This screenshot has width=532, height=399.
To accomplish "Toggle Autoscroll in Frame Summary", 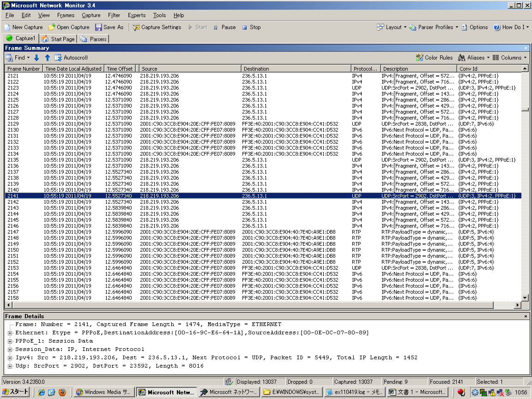I will tap(71, 58).
